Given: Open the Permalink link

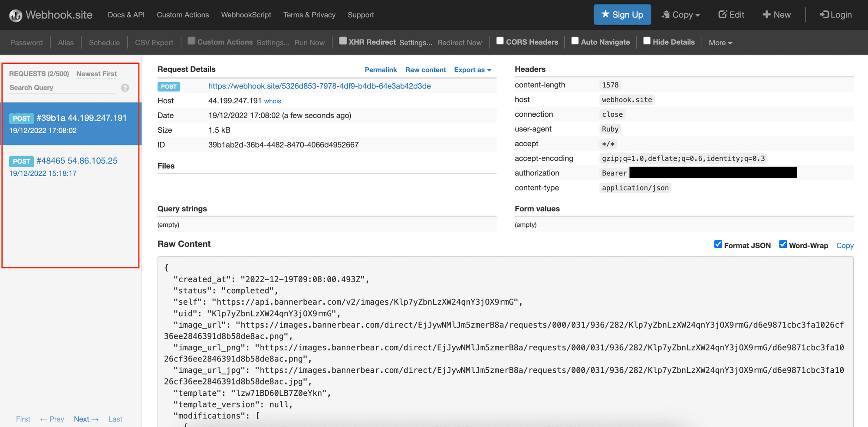Looking at the screenshot, I should click(x=381, y=70).
